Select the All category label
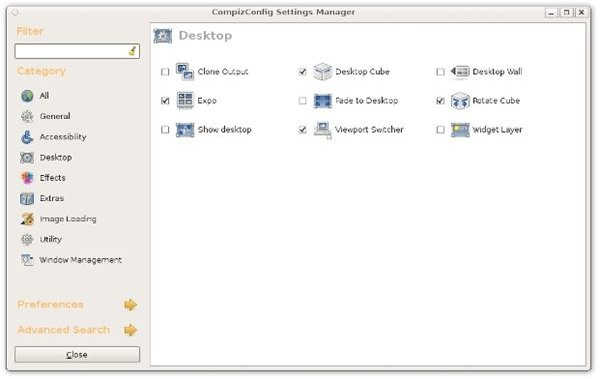The image size is (600, 379). [44, 96]
